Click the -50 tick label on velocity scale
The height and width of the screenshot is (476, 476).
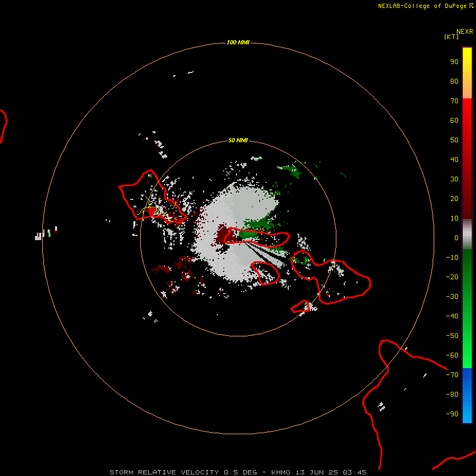452,336
